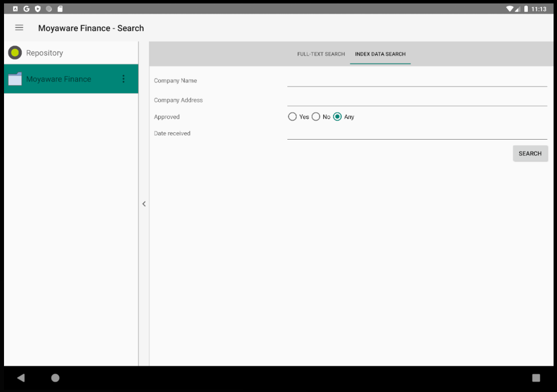Collapse the repository sidebar panel

pyautogui.click(x=143, y=204)
